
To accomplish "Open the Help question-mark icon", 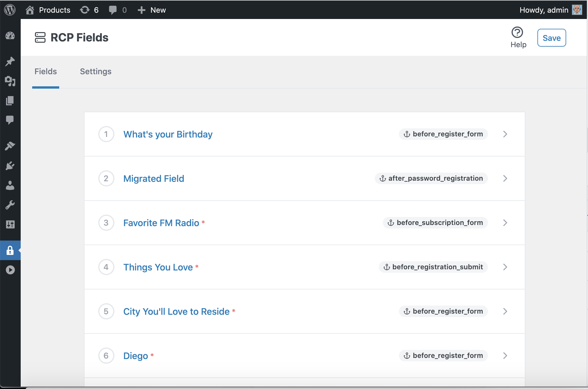I will click(x=517, y=32).
